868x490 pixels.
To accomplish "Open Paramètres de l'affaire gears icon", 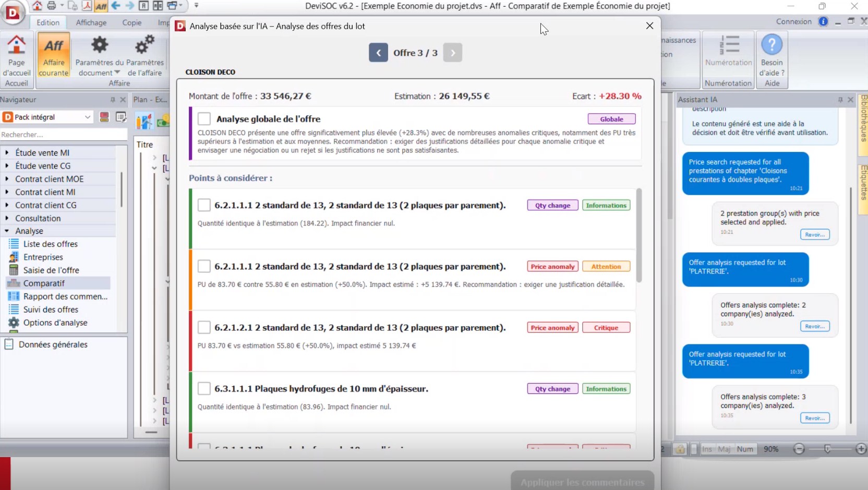I will [x=145, y=45].
